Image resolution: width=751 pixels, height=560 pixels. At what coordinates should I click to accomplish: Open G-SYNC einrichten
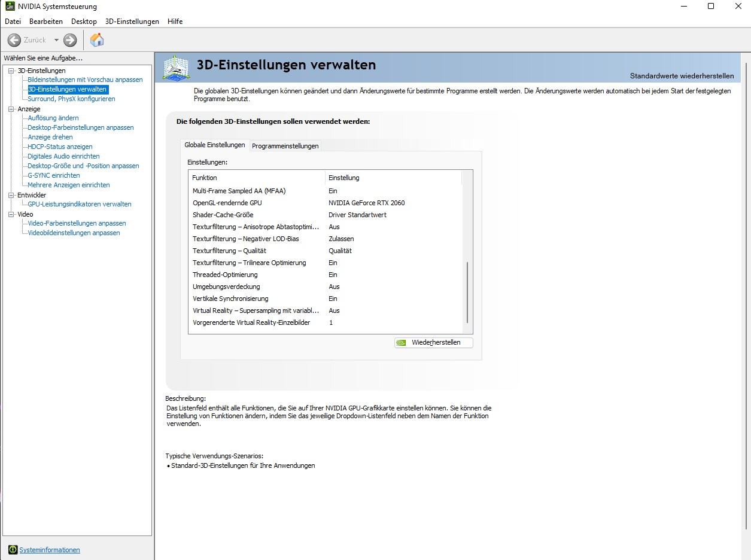point(54,175)
